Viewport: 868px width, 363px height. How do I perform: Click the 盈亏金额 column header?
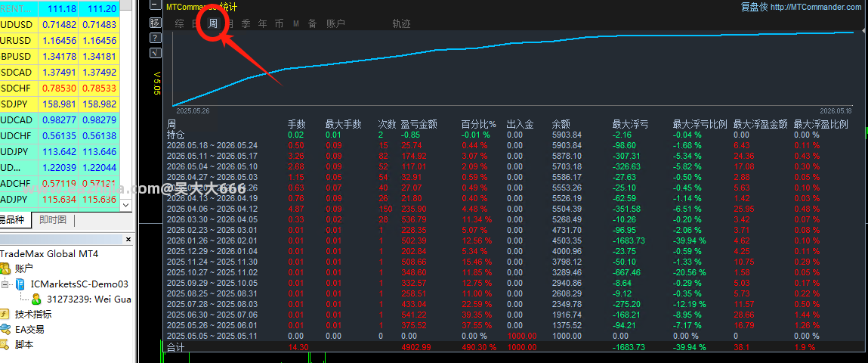click(419, 124)
